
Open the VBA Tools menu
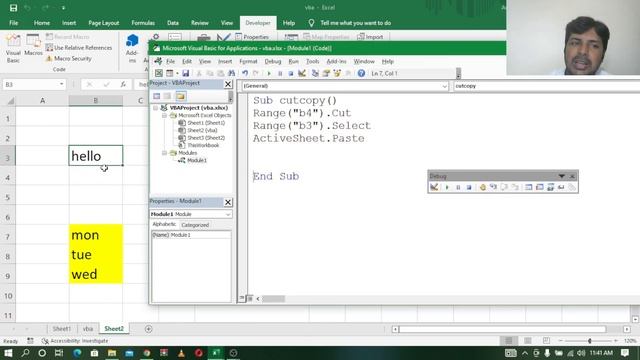(x=313, y=62)
